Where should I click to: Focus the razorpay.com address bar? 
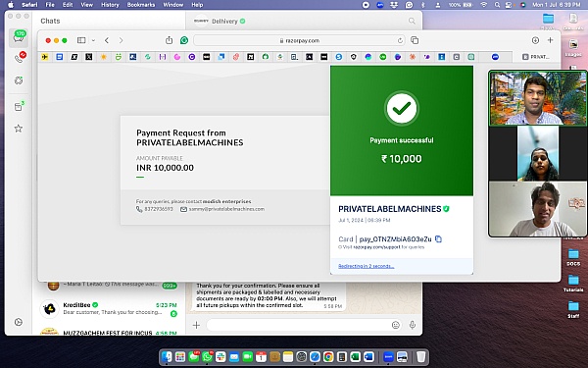(299, 40)
